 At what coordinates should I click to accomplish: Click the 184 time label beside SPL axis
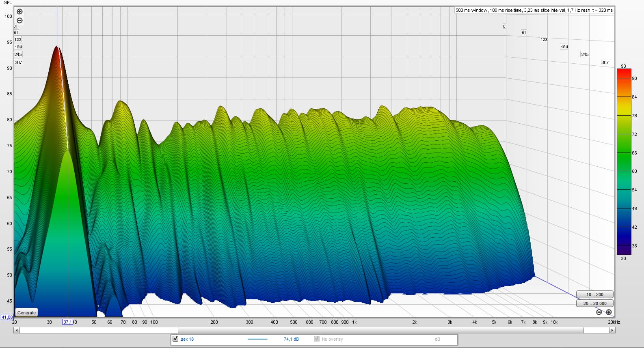[18, 47]
